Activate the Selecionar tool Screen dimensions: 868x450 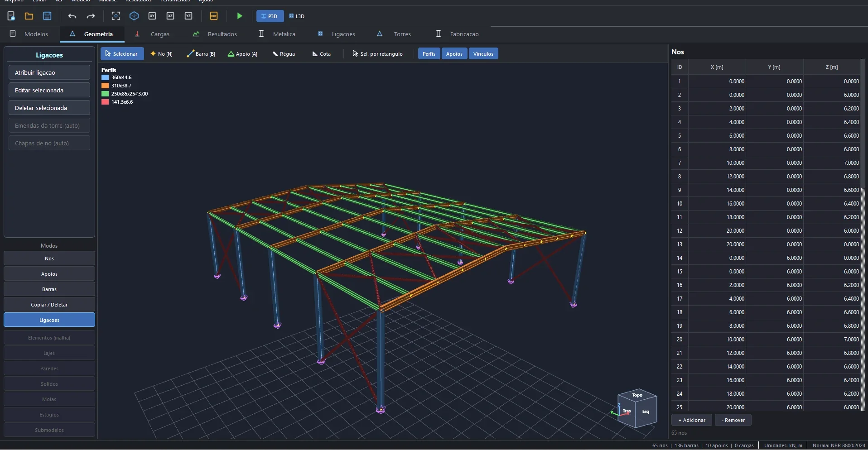122,54
